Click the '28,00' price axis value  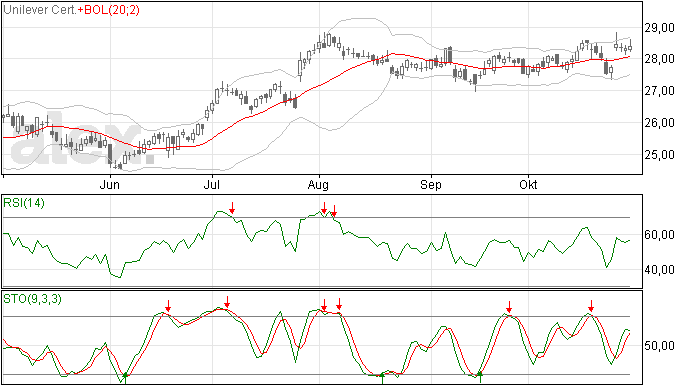[x=660, y=59]
